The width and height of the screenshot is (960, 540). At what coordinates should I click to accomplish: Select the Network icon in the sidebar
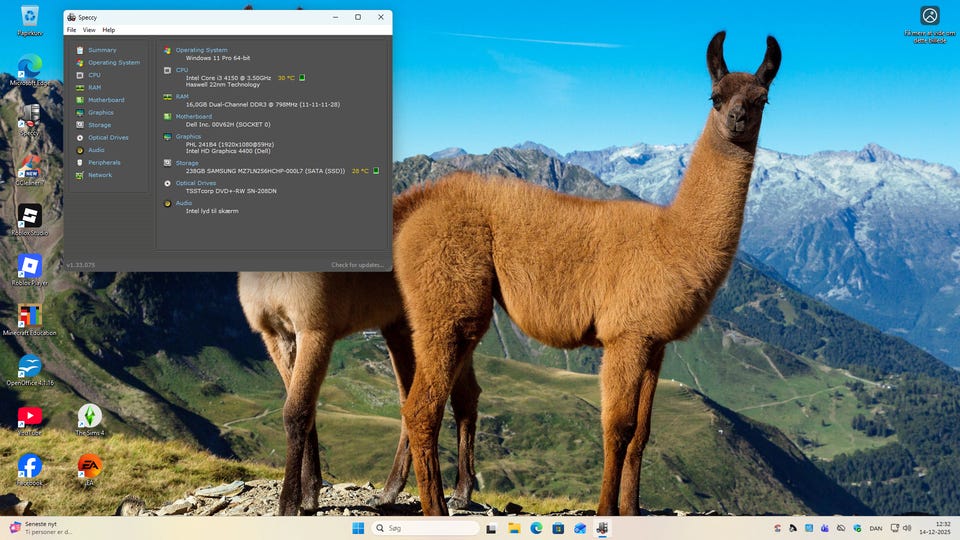(80, 175)
